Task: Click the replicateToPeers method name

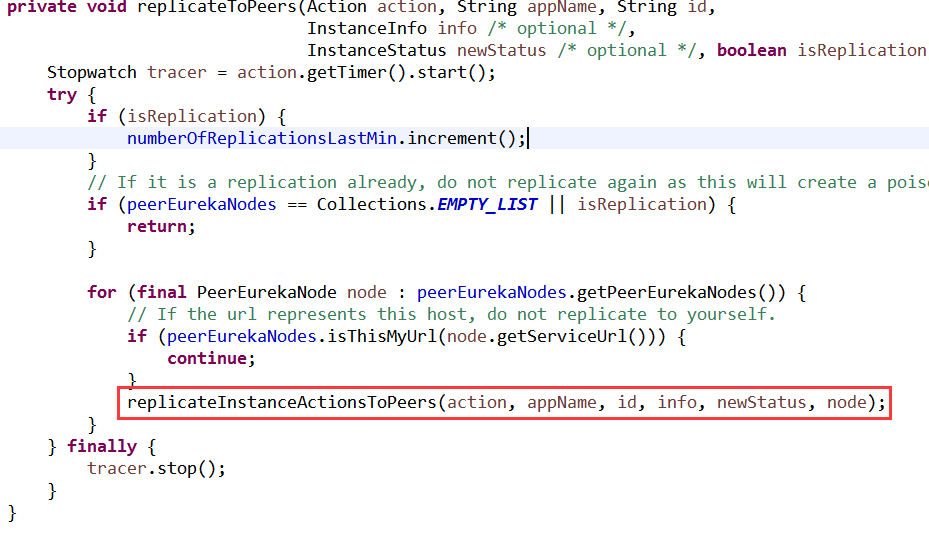Action: pos(216,7)
